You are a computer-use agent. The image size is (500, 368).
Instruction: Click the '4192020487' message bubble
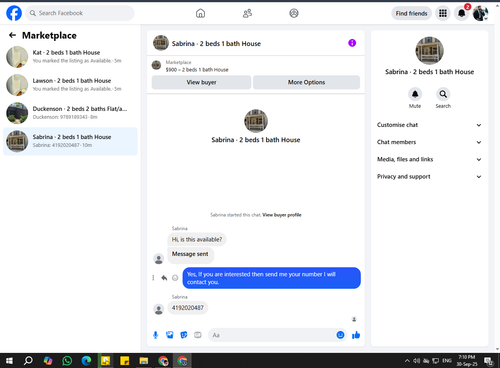pos(188,308)
